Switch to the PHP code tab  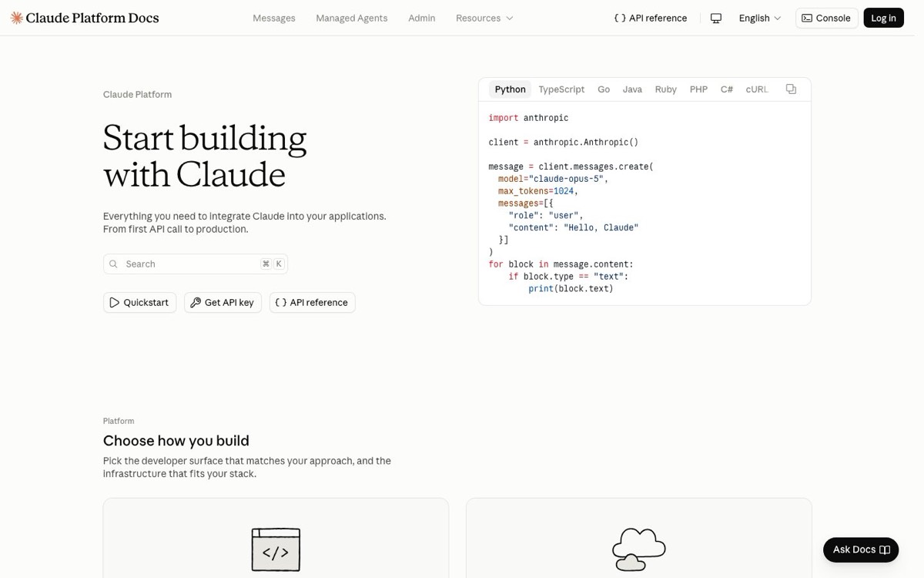coord(698,89)
